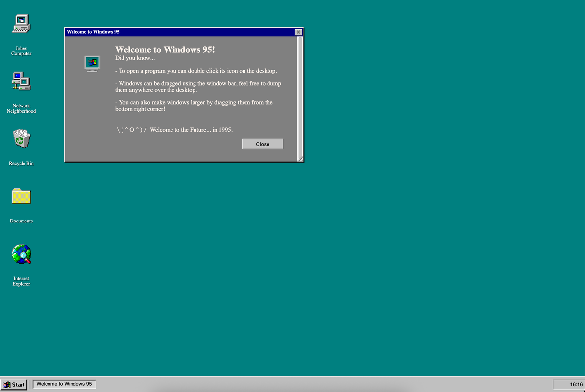
Task: Click the 'Johns Computer' label
Action: click(21, 51)
